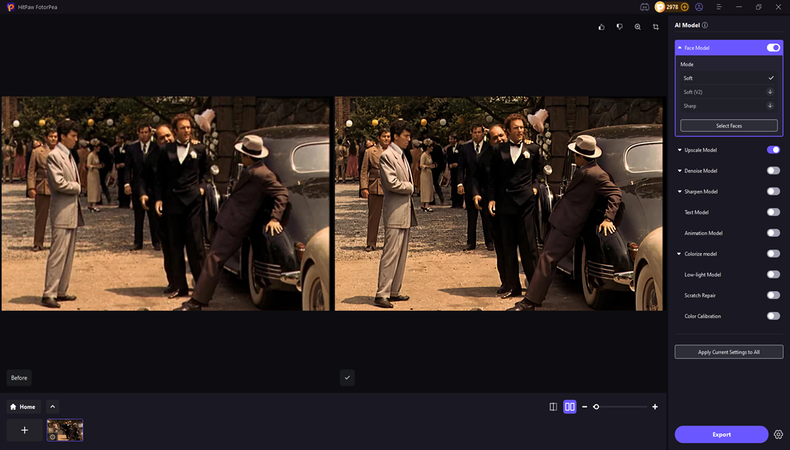Viewport: 790px width, 450px height.
Task: Turn off the Face Model toggle
Action: point(773,48)
